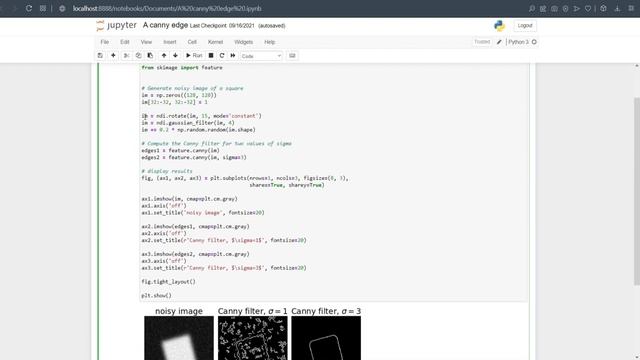Click the comment display results line
640x360 pixels.
click(x=167, y=171)
